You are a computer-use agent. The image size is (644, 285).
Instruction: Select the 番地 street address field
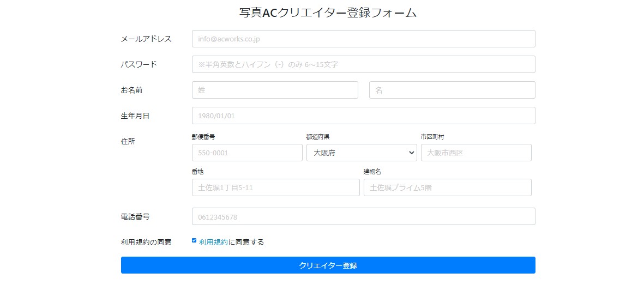coord(275,187)
